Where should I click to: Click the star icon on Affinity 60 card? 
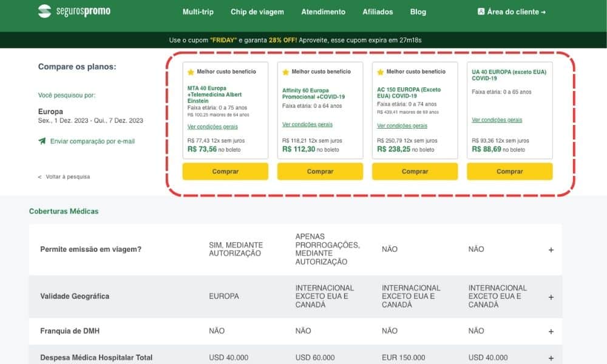(286, 72)
